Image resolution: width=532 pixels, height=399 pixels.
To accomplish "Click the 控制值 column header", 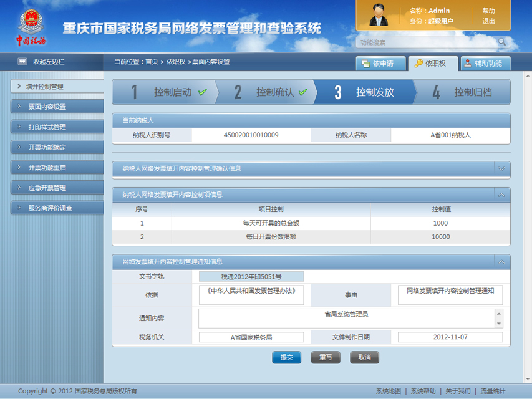I will tap(441, 209).
